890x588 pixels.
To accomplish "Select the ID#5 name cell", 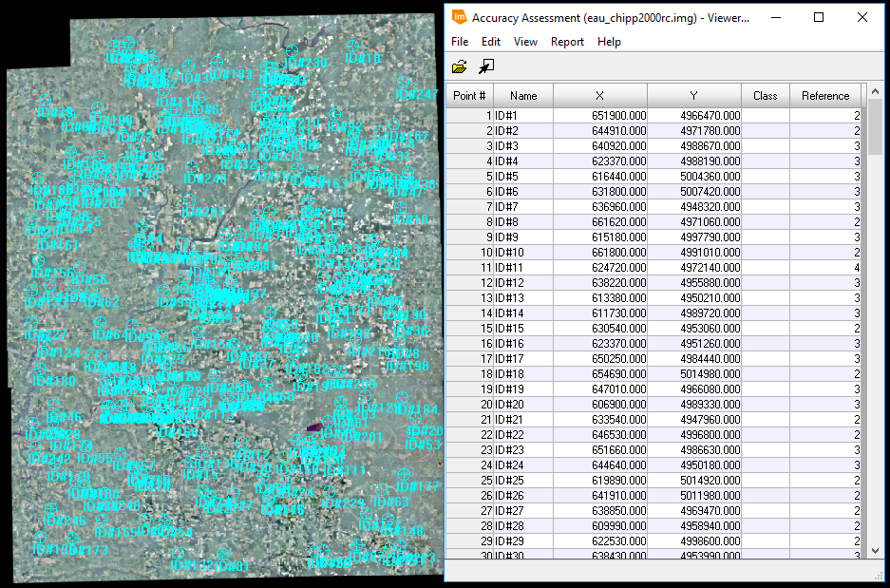I will point(523,177).
